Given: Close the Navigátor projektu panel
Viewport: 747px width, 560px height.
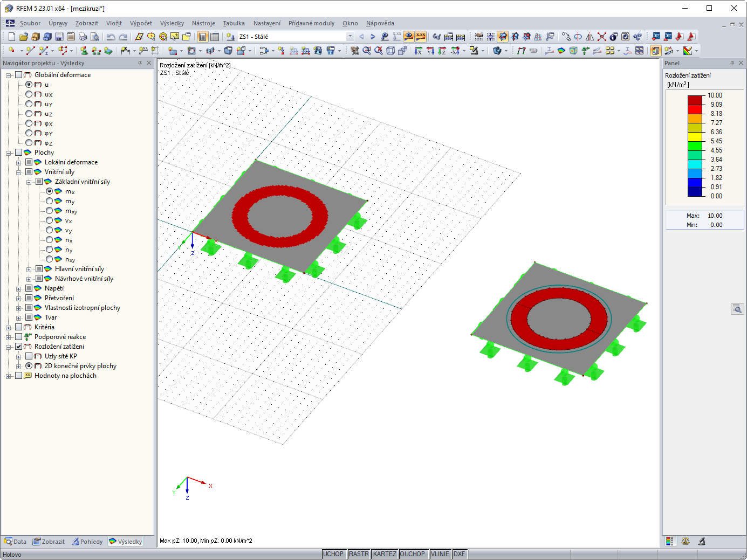Looking at the screenshot, I should [x=149, y=63].
